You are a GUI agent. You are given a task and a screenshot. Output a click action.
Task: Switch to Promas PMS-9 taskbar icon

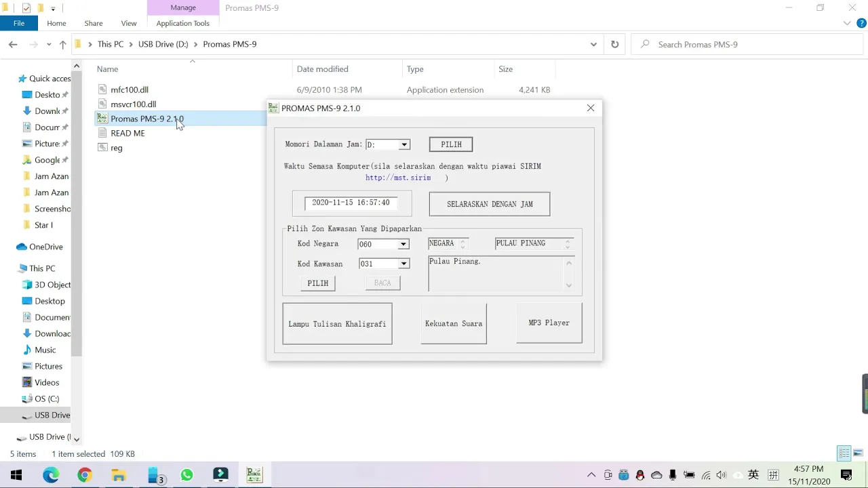click(x=254, y=475)
